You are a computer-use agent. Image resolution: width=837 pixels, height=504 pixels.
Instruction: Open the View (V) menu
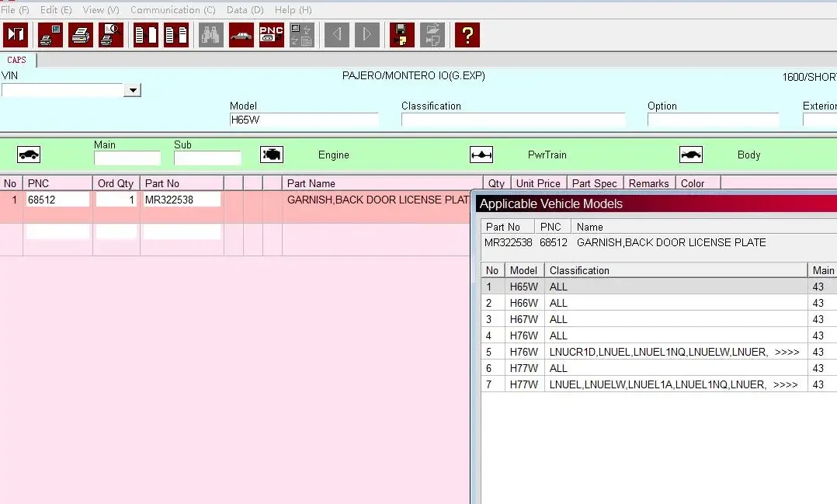point(101,9)
